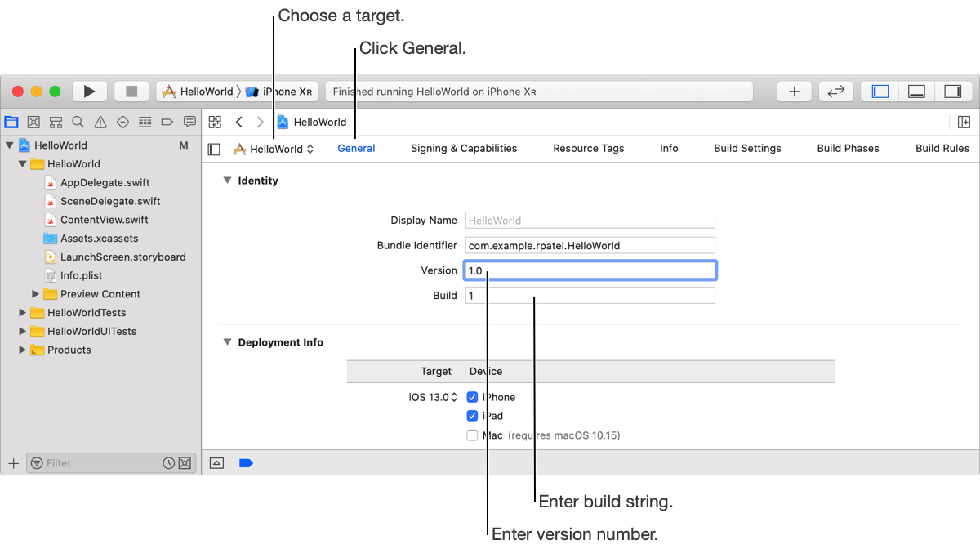Click the Version number field
This screenshot has height=549, width=980.
pyautogui.click(x=590, y=270)
